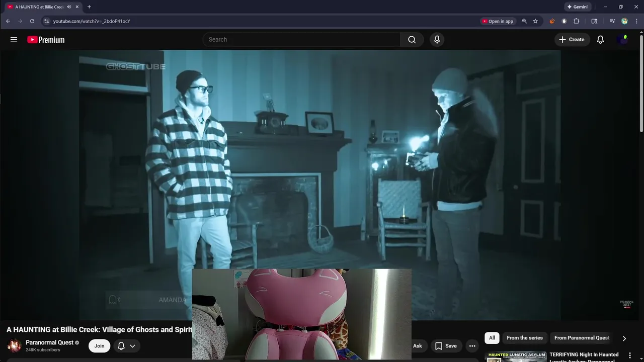Click the address bar URL

pos(92,21)
